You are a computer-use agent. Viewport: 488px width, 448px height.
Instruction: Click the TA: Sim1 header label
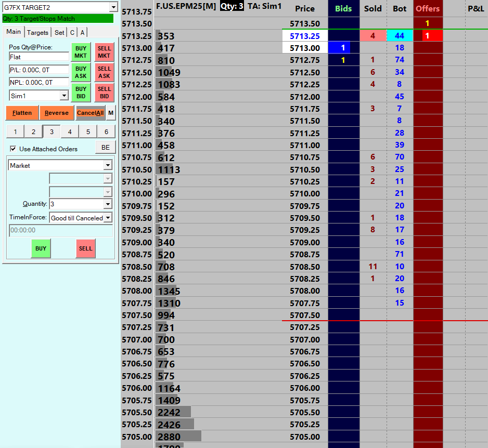[x=264, y=6]
